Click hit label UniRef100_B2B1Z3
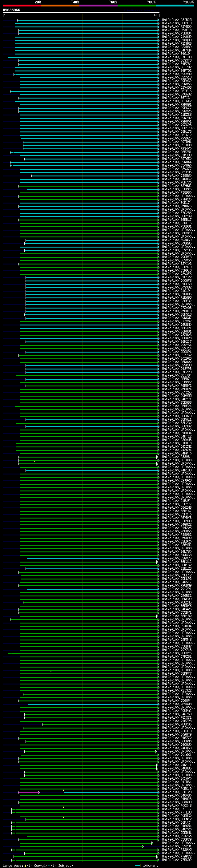 [x=176, y=569]
